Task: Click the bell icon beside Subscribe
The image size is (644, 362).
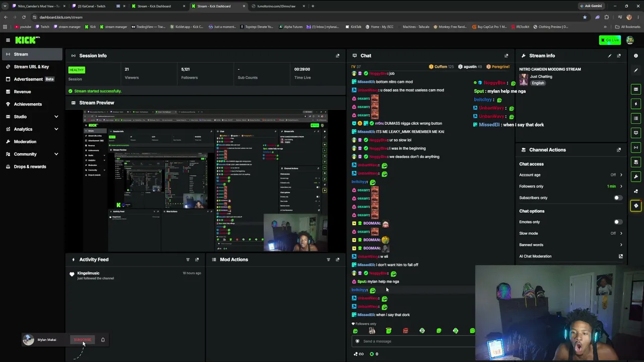Action: (103, 340)
